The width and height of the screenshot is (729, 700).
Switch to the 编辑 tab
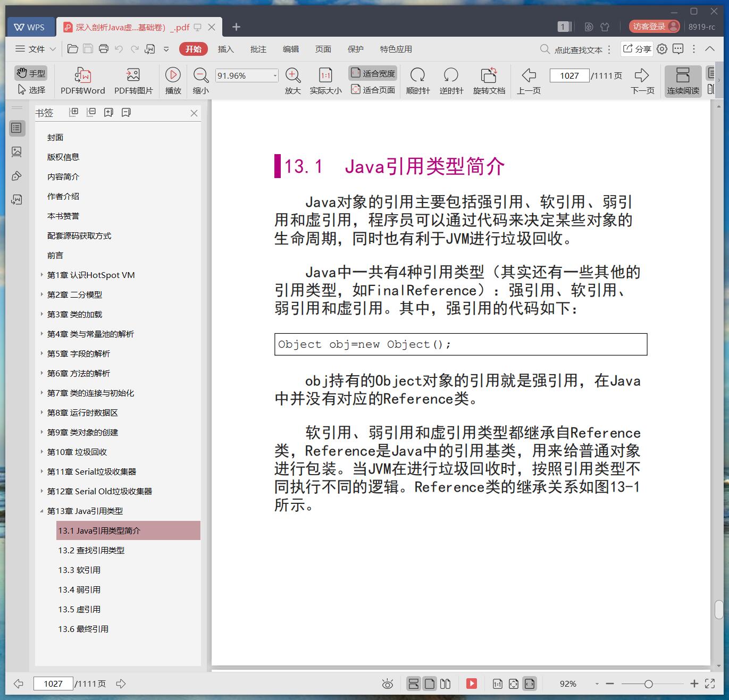click(290, 49)
